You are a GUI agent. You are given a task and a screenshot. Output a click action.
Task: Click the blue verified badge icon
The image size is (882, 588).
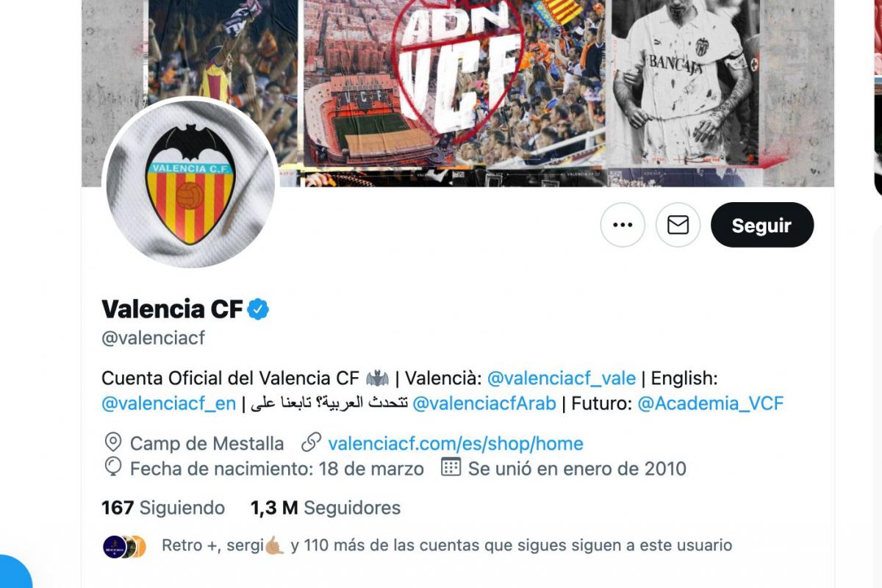pyautogui.click(x=258, y=309)
